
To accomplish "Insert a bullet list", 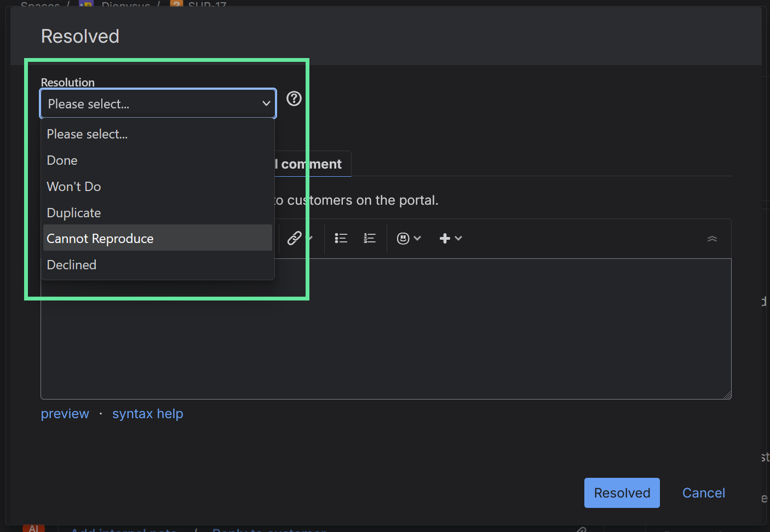I will pos(341,238).
